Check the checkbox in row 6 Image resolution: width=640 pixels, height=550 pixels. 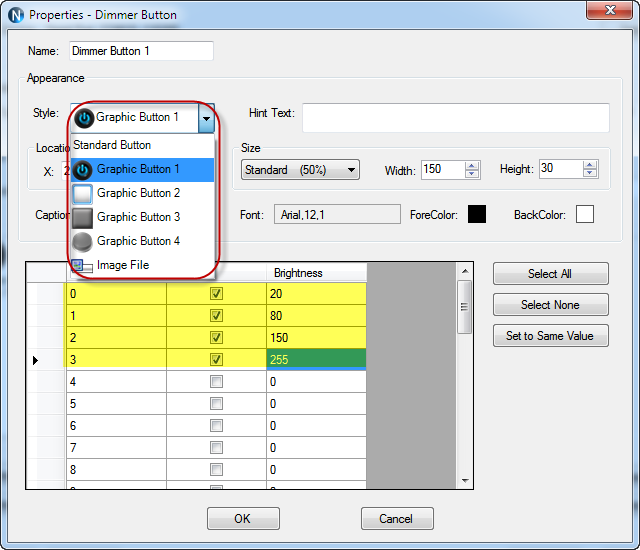point(216,426)
